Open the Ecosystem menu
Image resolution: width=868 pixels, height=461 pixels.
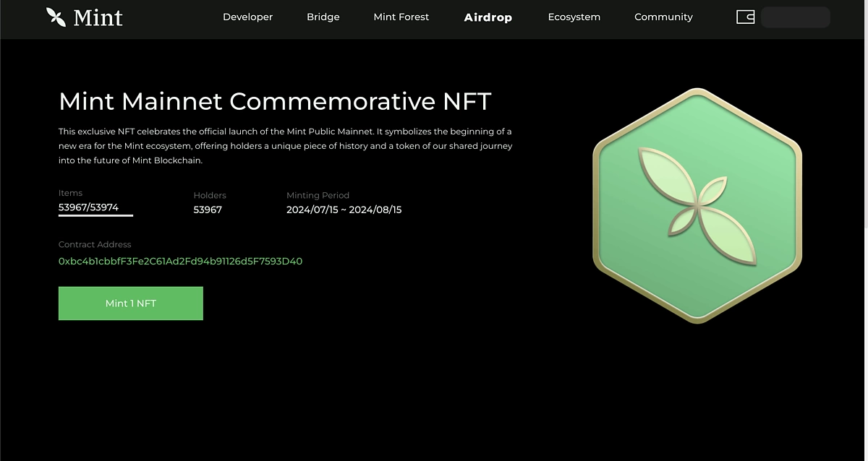pos(574,17)
